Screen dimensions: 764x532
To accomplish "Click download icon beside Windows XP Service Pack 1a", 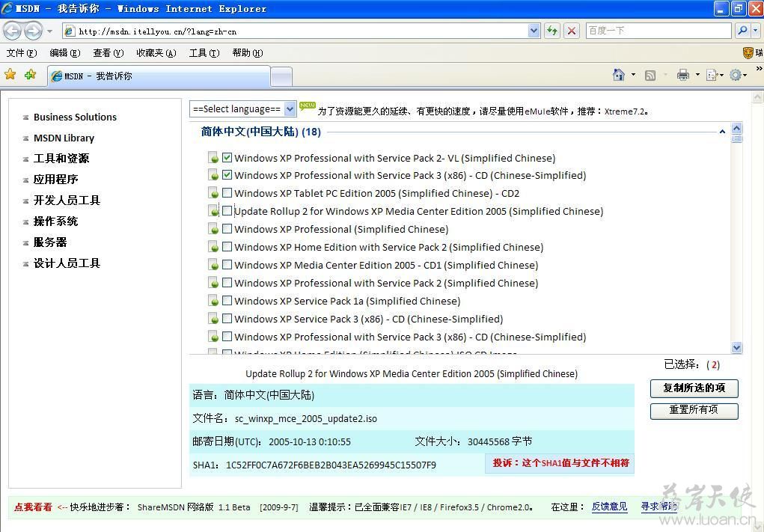I will pyautogui.click(x=213, y=301).
